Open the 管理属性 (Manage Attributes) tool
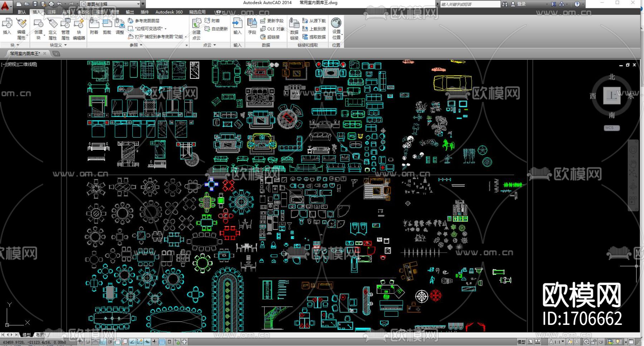 pyautogui.click(x=65, y=29)
